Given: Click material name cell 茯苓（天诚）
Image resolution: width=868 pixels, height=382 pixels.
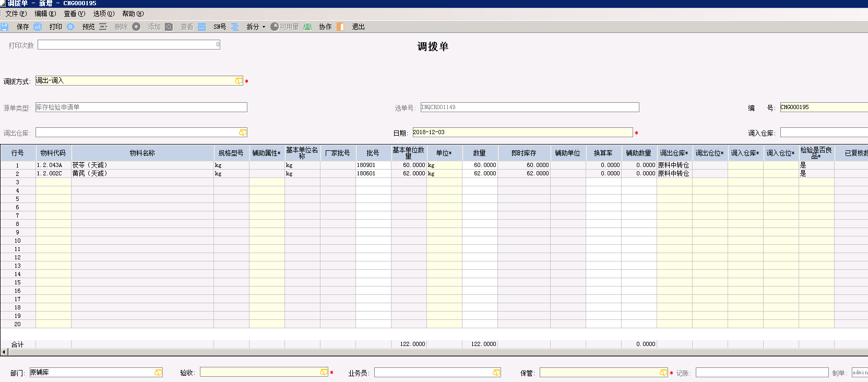Looking at the screenshot, I should pyautogui.click(x=142, y=165).
